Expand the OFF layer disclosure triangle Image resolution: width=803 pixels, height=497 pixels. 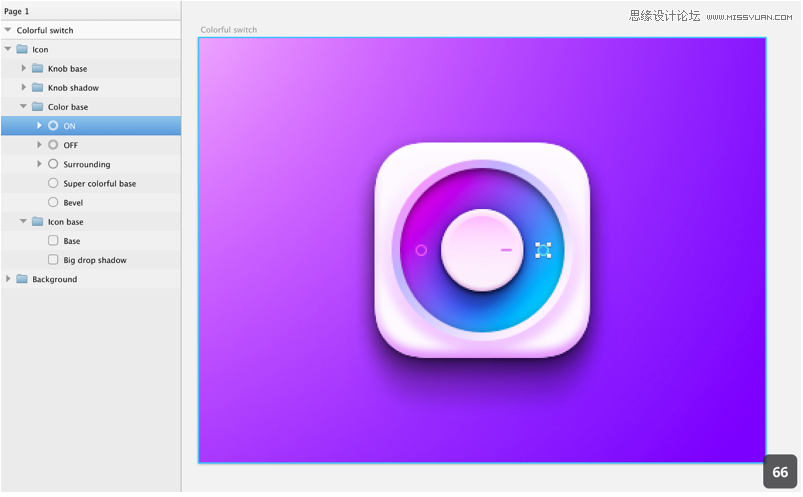click(x=39, y=144)
